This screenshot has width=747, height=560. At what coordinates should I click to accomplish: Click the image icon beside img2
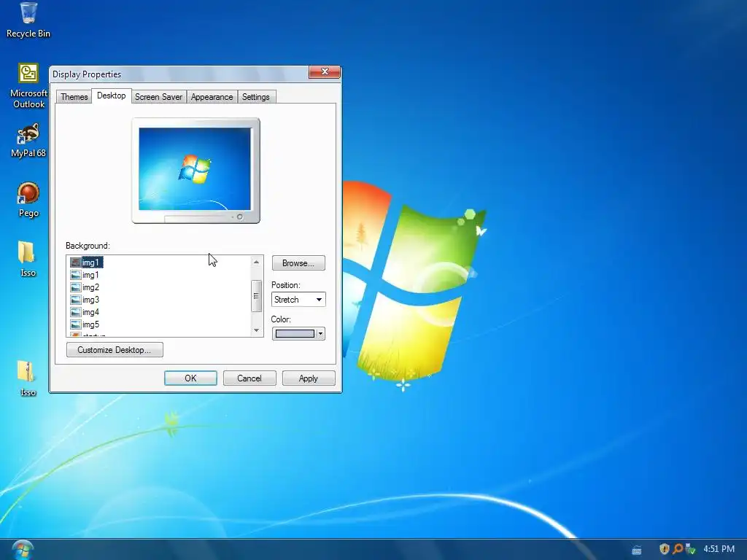coord(75,287)
